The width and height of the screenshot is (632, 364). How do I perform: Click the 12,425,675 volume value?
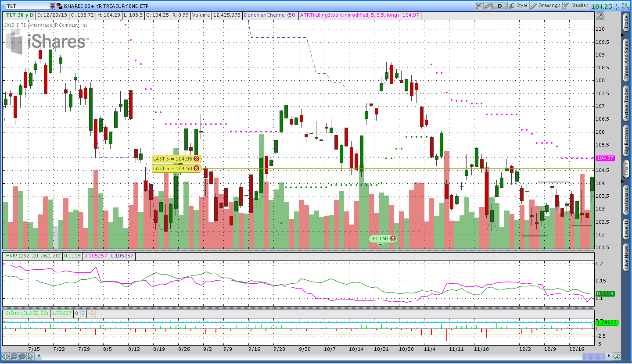click(226, 15)
